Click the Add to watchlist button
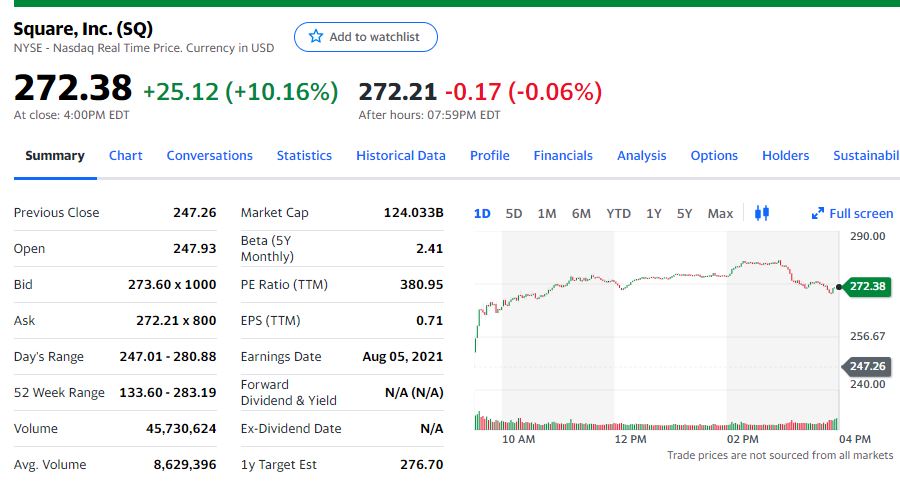Screen dimensions: 900x488 click(366, 37)
